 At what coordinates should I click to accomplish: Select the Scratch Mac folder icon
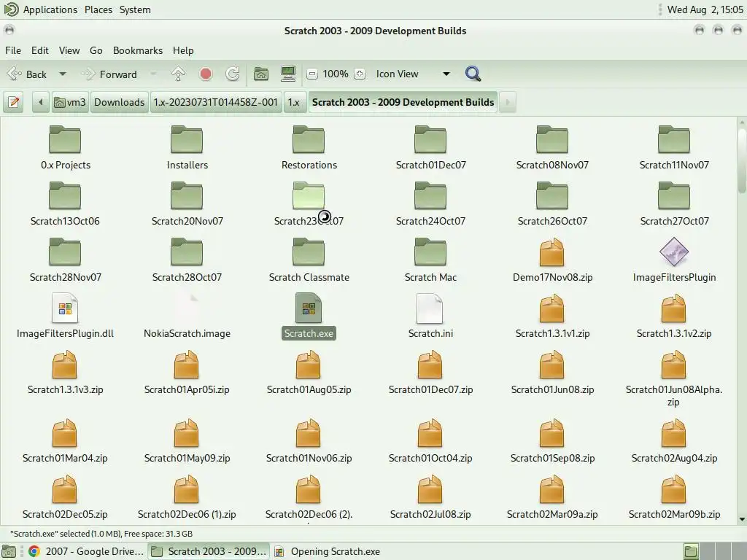(430, 252)
